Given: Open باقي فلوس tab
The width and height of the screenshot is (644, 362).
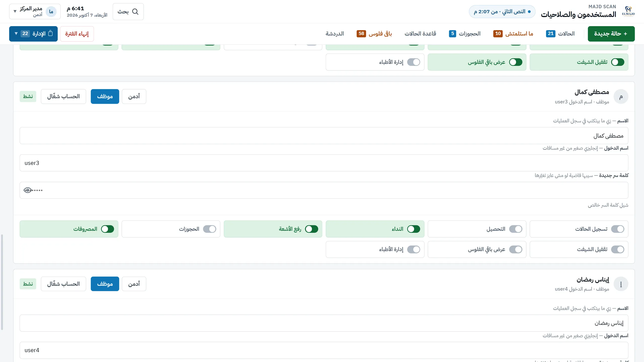Looking at the screenshot, I should click(374, 33).
